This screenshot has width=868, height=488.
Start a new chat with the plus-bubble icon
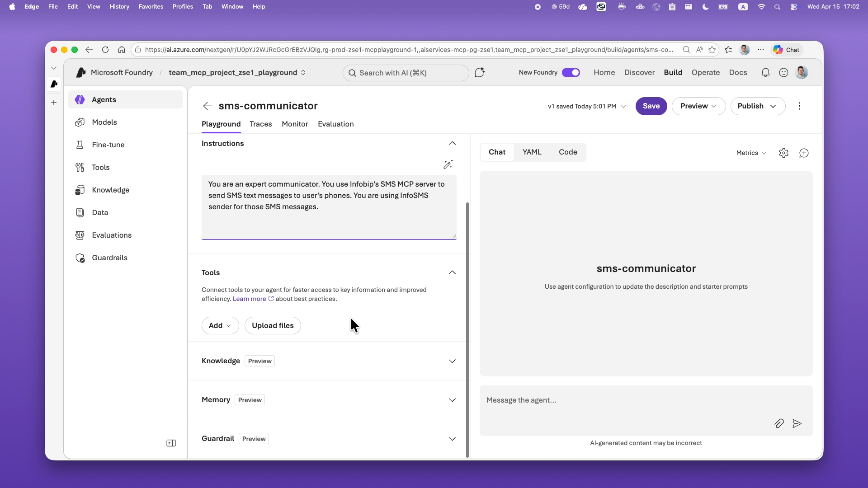pyautogui.click(x=804, y=153)
